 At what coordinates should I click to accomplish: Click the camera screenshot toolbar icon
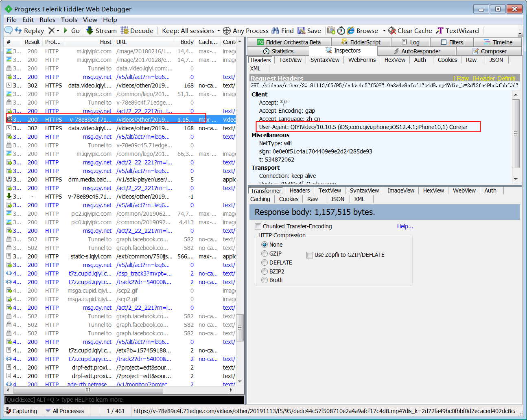click(x=331, y=31)
